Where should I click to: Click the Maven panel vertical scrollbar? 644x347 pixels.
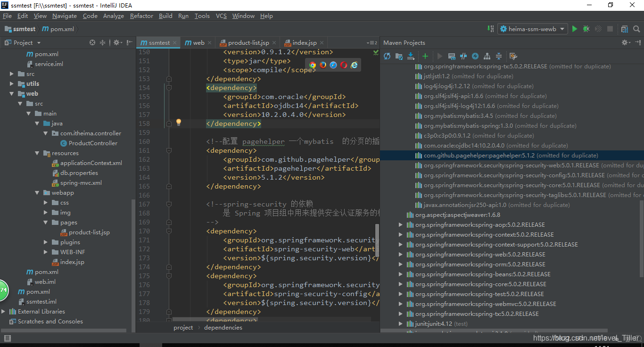[x=642, y=238]
